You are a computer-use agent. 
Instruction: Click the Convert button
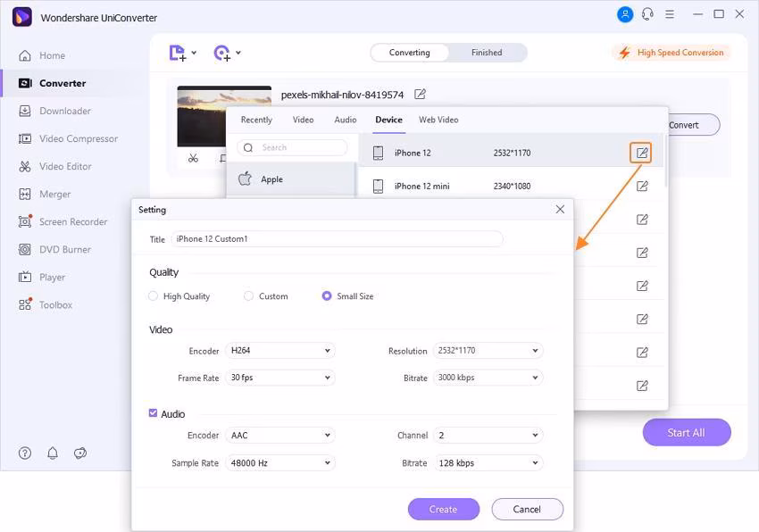point(694,125)
